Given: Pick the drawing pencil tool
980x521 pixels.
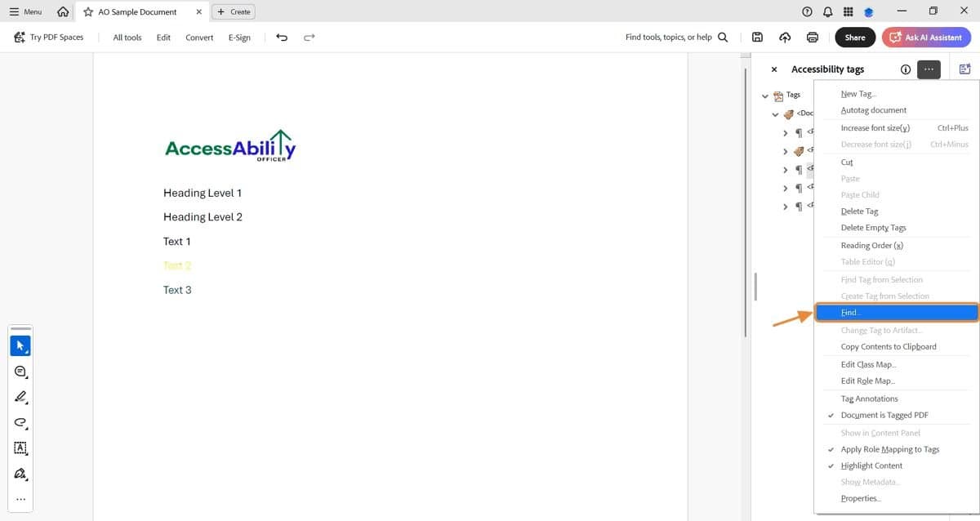Looking at the screenshot, I should click(x=20, y=398).
